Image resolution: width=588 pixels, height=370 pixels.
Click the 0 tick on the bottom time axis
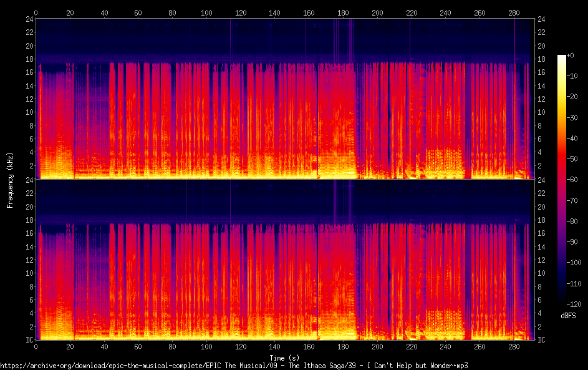[x=36, y=348]
